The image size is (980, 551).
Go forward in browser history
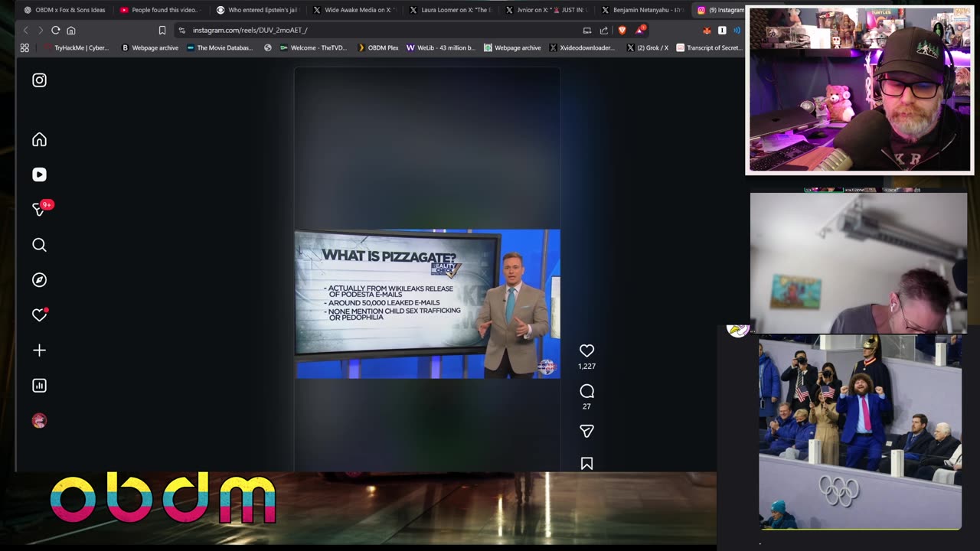click(40, 30)
